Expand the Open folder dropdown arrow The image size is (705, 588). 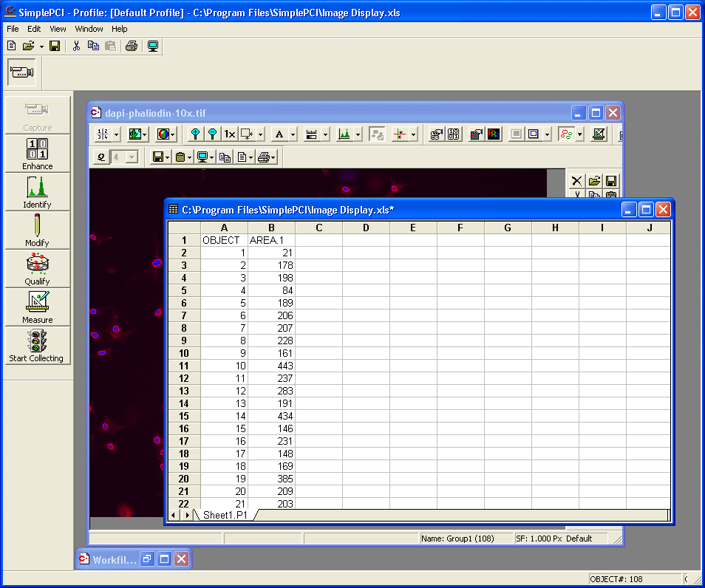coord(41,47)
